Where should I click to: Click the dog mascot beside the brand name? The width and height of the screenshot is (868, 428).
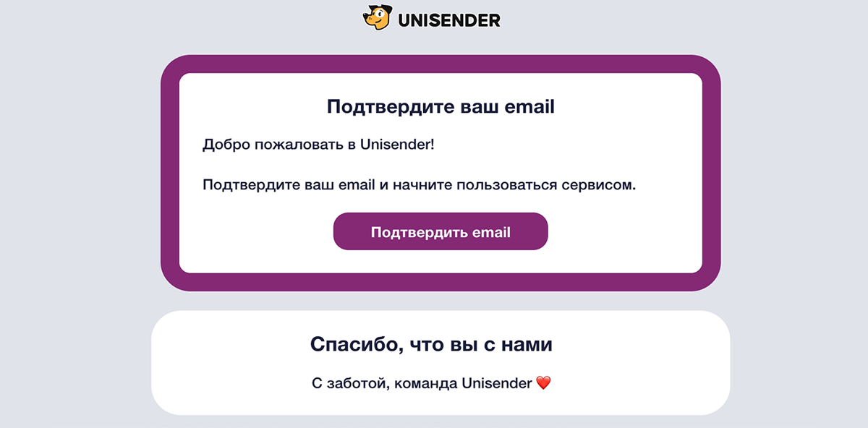(376, 18)
